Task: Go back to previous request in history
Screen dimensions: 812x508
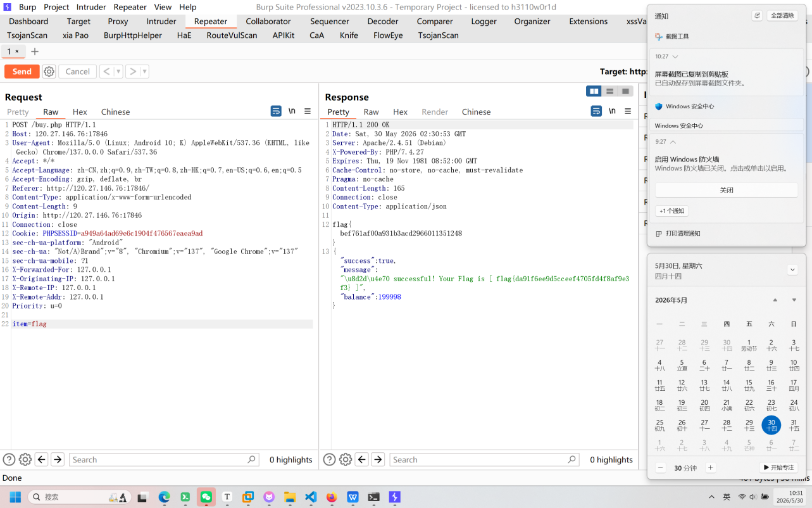Action: (x=107, y=72)
